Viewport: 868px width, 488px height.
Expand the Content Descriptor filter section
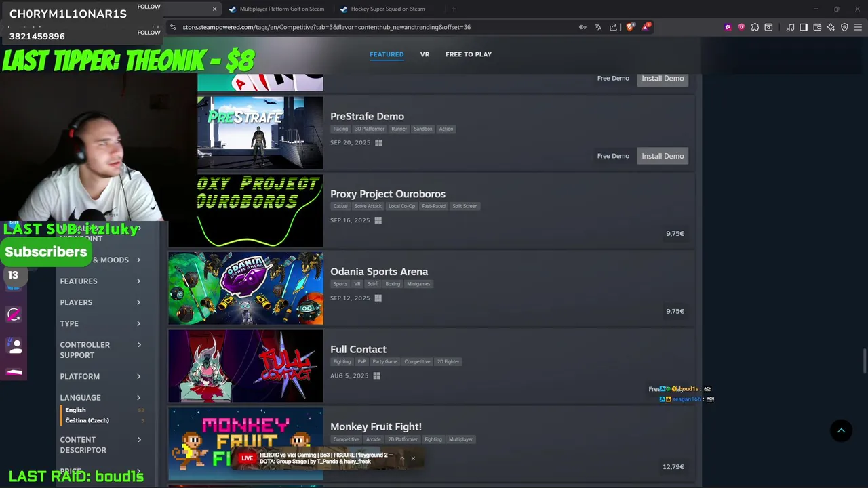[x=100, y=445]
